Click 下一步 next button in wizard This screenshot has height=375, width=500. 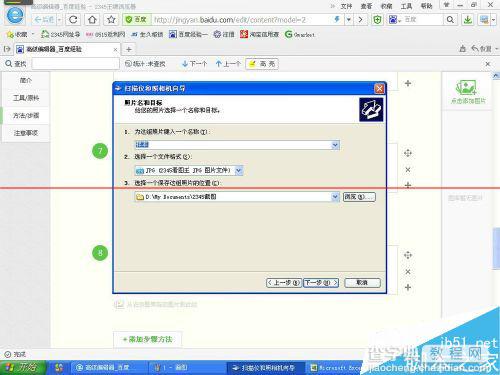(321, 283)
